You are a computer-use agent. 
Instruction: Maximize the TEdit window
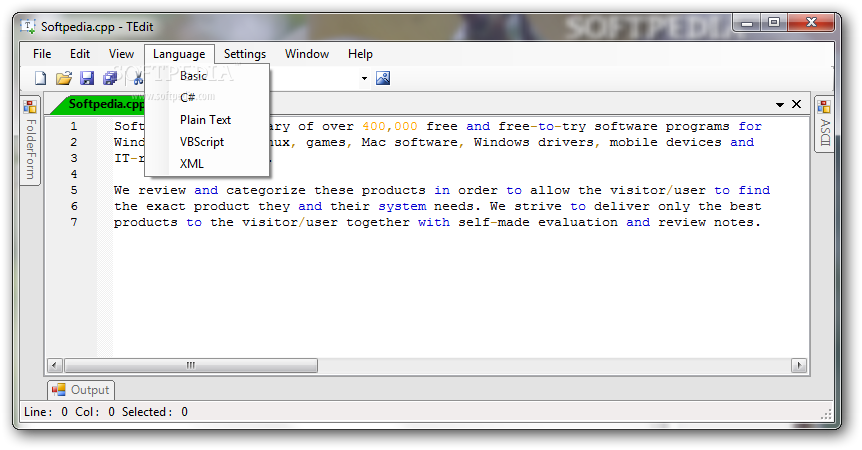click(x=774, y=23)
